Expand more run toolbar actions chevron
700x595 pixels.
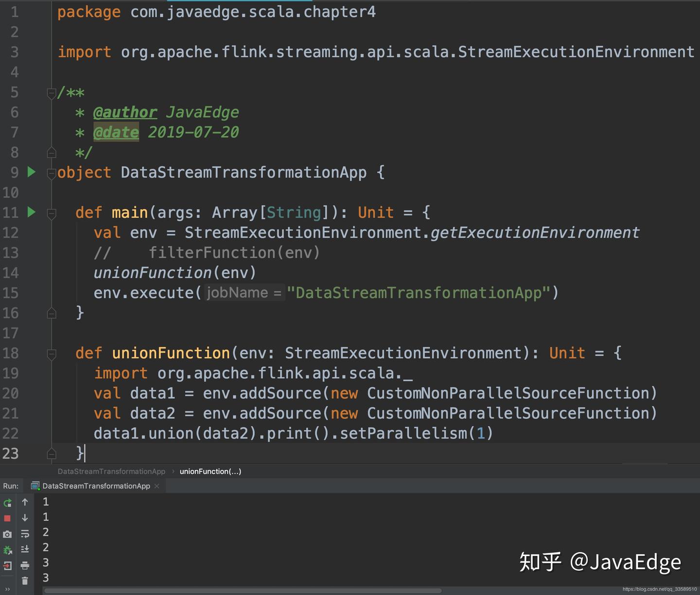click(x=7, y=589)
